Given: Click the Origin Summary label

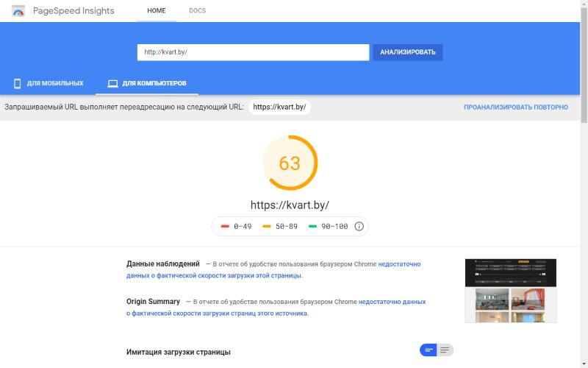Looking at the screenshot, I should 153,302.
